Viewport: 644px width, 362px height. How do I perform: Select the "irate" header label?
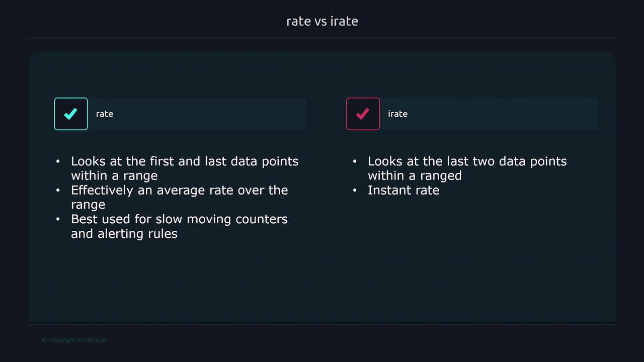click(x=397, y=114)
